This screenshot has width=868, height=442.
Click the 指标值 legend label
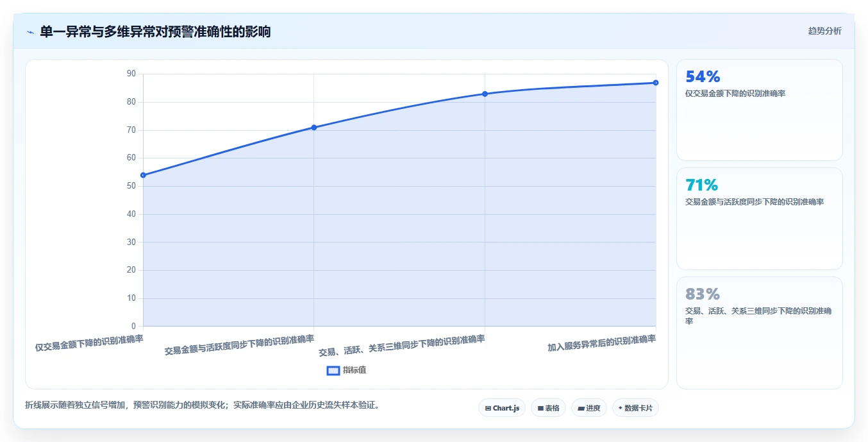(355, 370)
